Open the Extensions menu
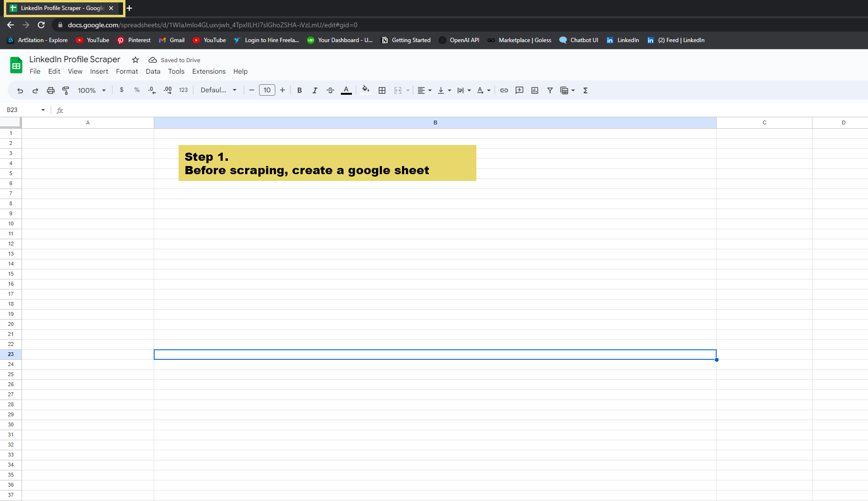 (x=209, y=71)
